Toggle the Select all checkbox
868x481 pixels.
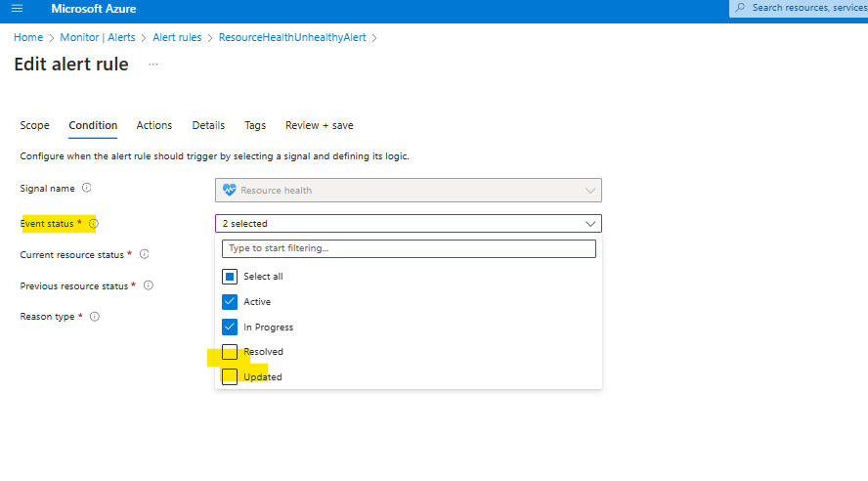tap(230, 277)
